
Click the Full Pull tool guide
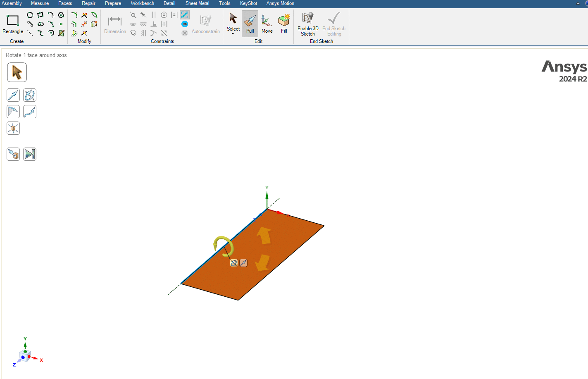click(x=30, y=154)
